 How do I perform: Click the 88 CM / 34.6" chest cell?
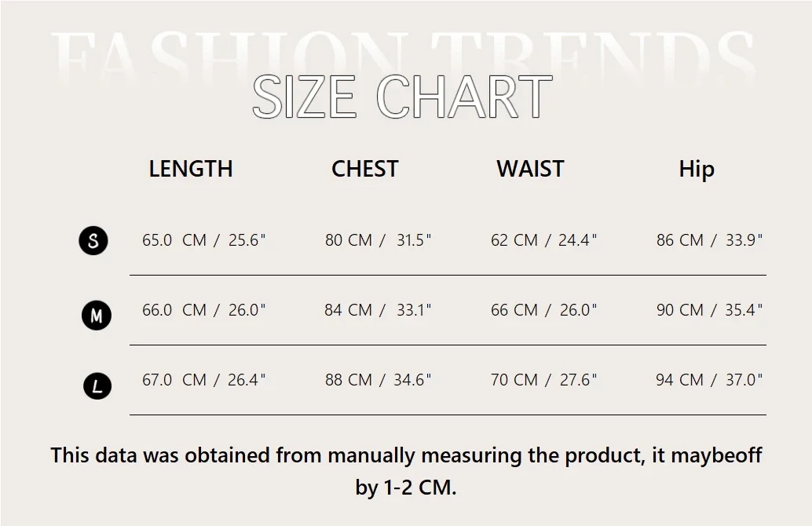point(379,380)
